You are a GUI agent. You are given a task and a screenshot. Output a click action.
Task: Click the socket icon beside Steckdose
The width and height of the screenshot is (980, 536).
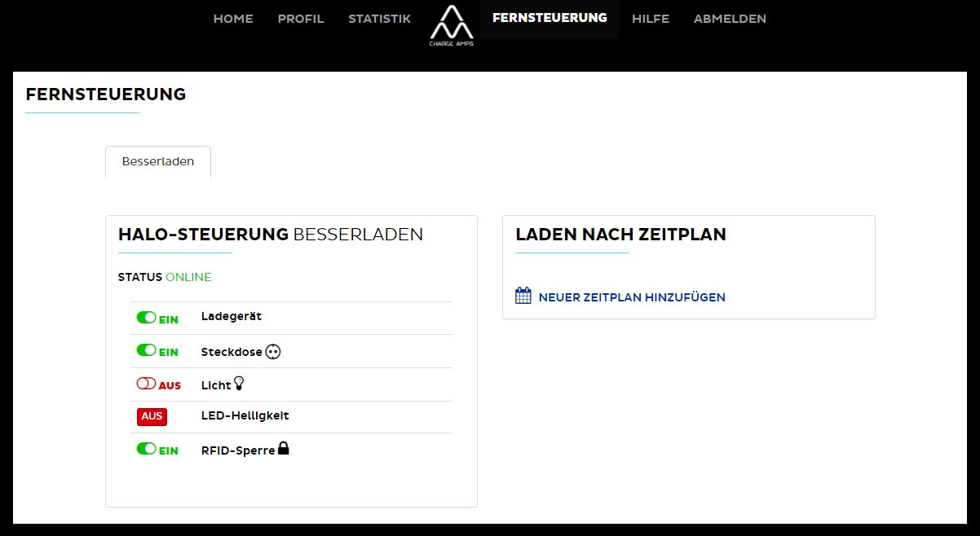273,352
